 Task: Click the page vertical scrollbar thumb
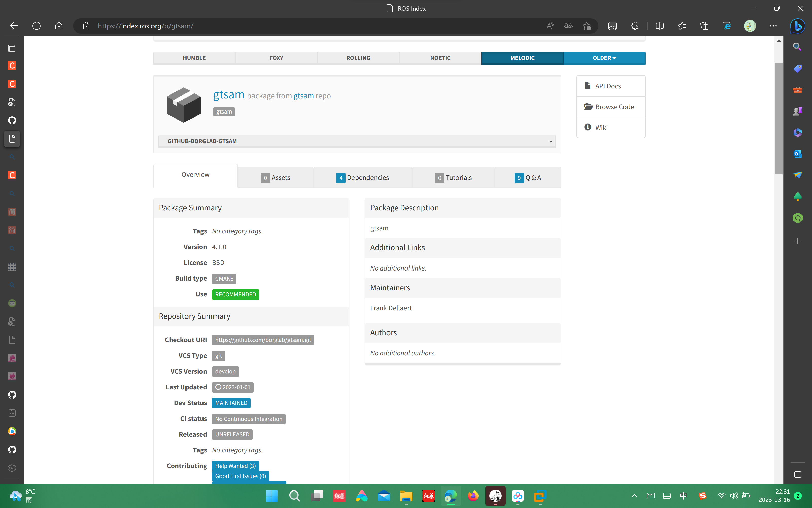coord(779,118)
